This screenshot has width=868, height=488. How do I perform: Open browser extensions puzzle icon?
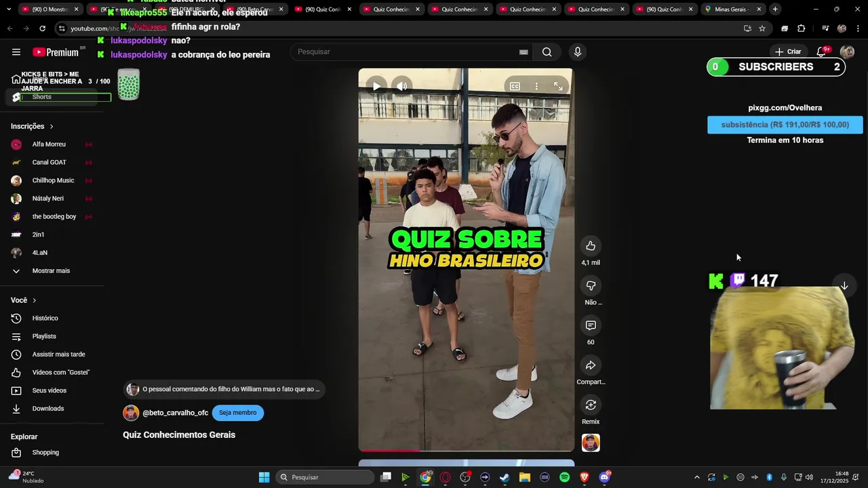pos(802,28)
